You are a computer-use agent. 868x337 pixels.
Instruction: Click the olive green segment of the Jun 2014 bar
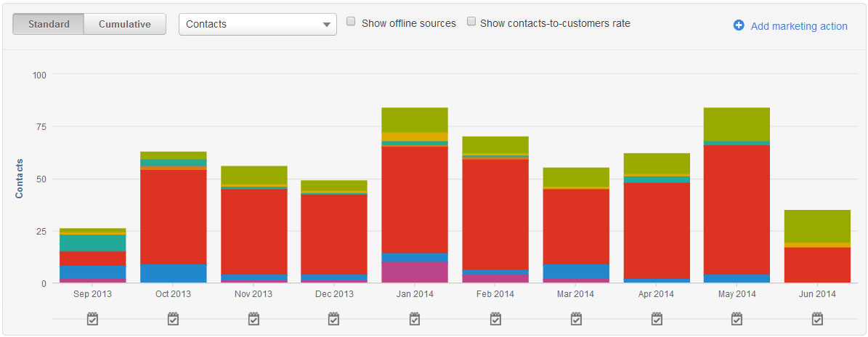817,227
